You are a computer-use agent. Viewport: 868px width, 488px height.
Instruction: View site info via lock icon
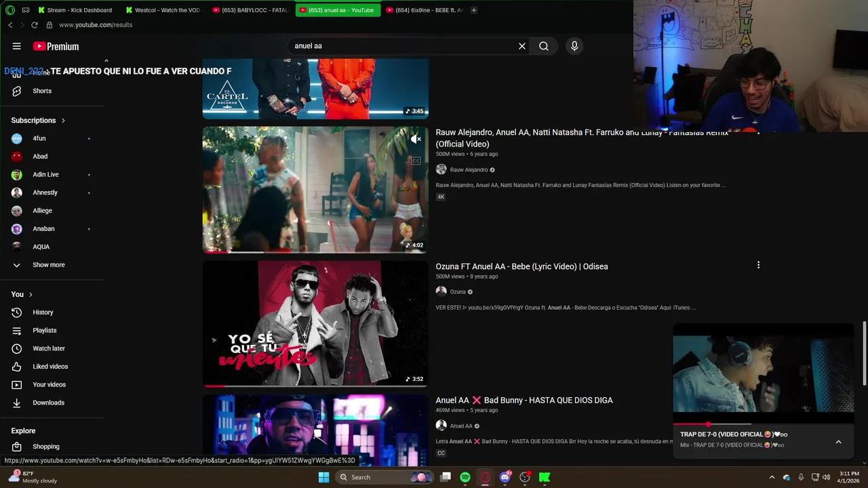tap(49, 25)
